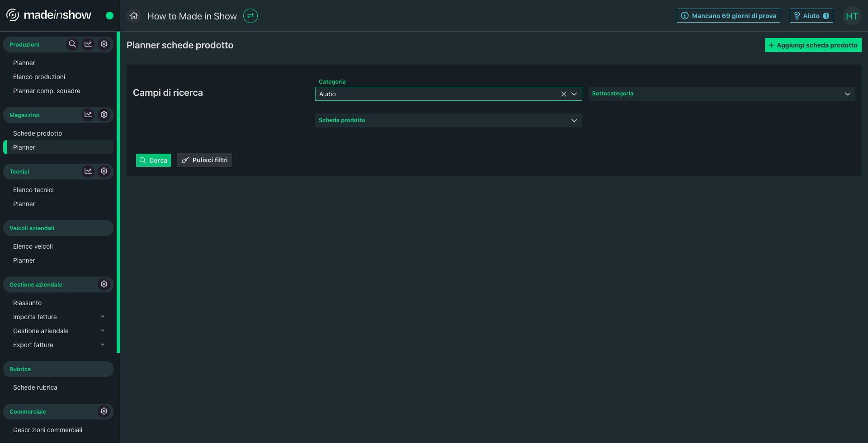Image resolution: width=868 pixels, height=443 pixels.
Task: Expand the Export fatture submenu
Action: pyautogui.click(x=102, y=345)
